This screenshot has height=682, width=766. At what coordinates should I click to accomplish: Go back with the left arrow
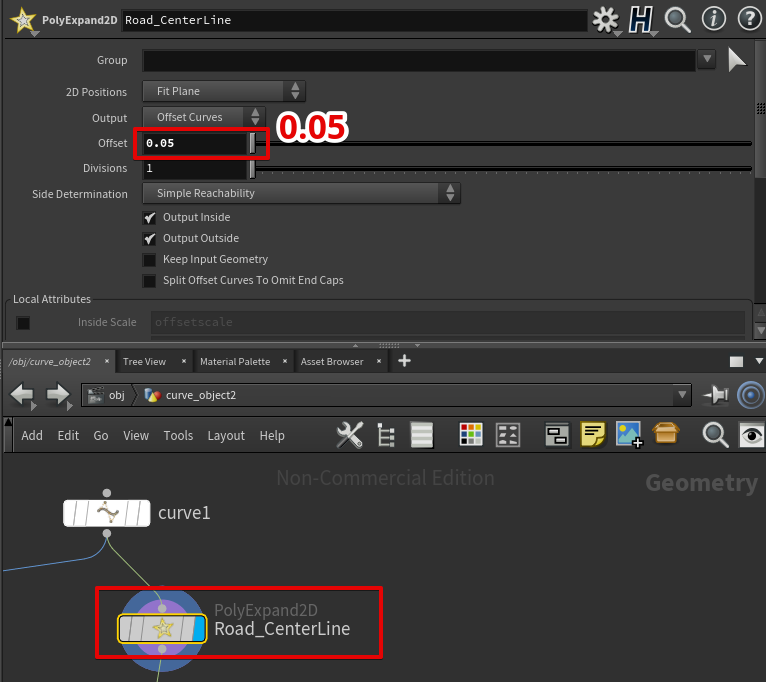[x=22, y=394]
